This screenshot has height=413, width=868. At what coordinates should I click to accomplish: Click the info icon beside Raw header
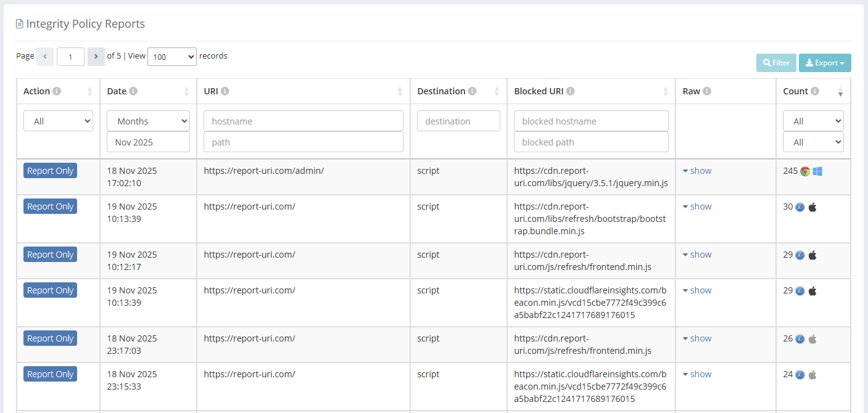point(707,91)
